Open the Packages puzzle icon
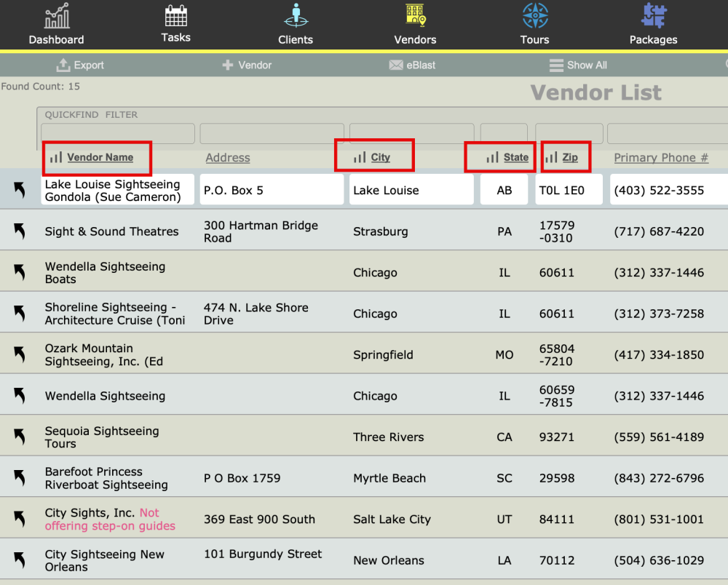The image size is (728, 585). (x=654, y=16)
